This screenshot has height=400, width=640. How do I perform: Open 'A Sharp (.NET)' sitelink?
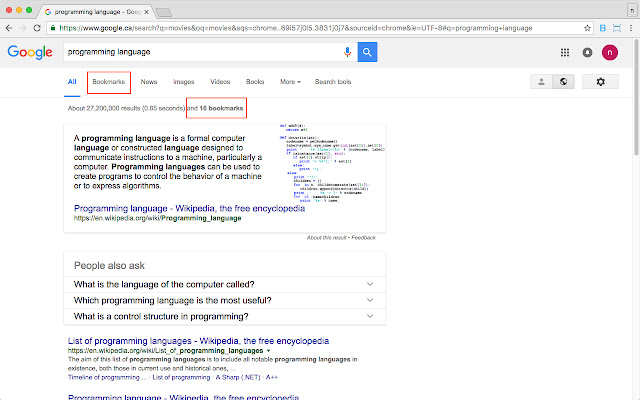pyautogui.click(x=238, y=377)
